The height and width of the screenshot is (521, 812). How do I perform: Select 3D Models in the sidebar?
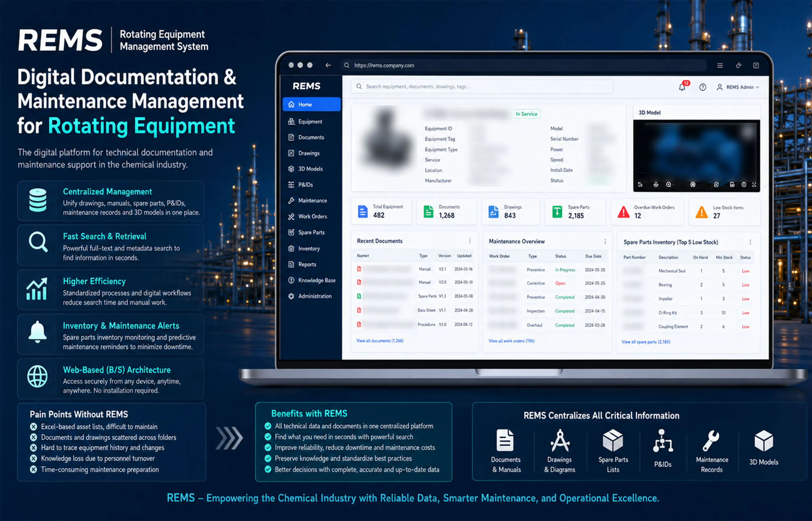tap(305, 169)
